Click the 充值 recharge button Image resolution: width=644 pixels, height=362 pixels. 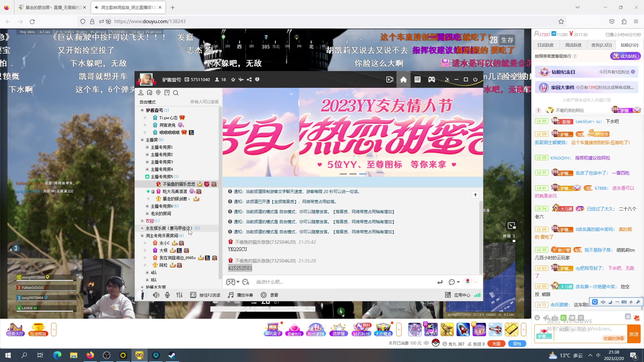point(497,344)
